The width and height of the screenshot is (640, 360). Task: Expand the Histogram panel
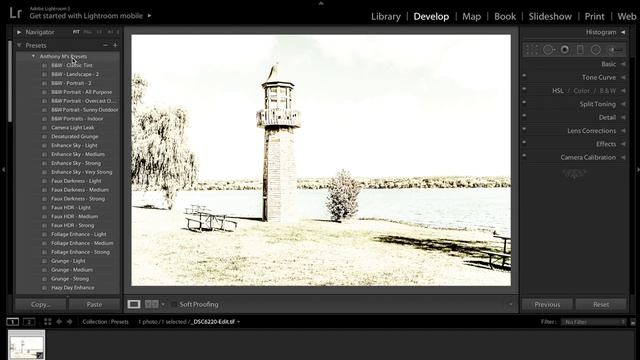[x=623, y=32]
